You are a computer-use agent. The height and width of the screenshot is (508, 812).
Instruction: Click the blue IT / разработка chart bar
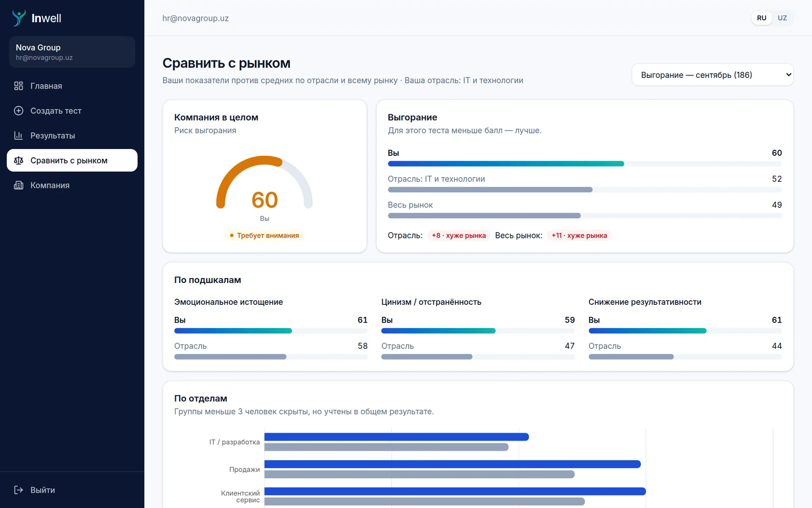[397, 437]
